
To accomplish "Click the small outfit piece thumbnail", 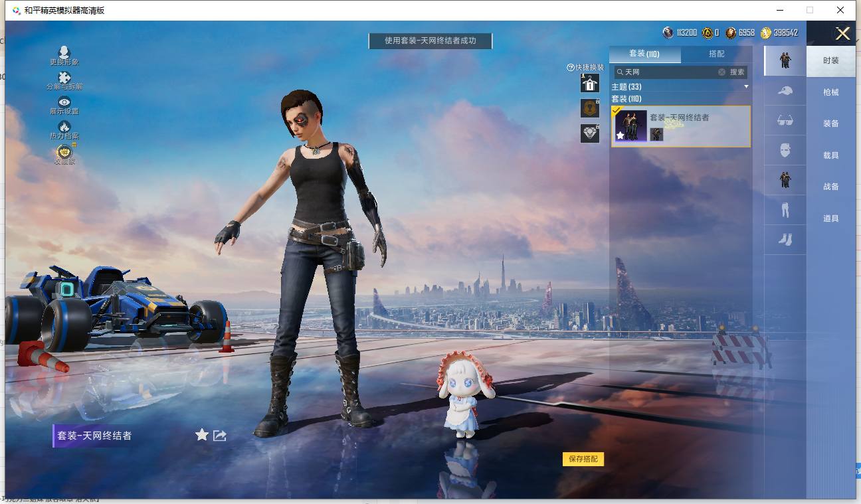I will [656, 134].
